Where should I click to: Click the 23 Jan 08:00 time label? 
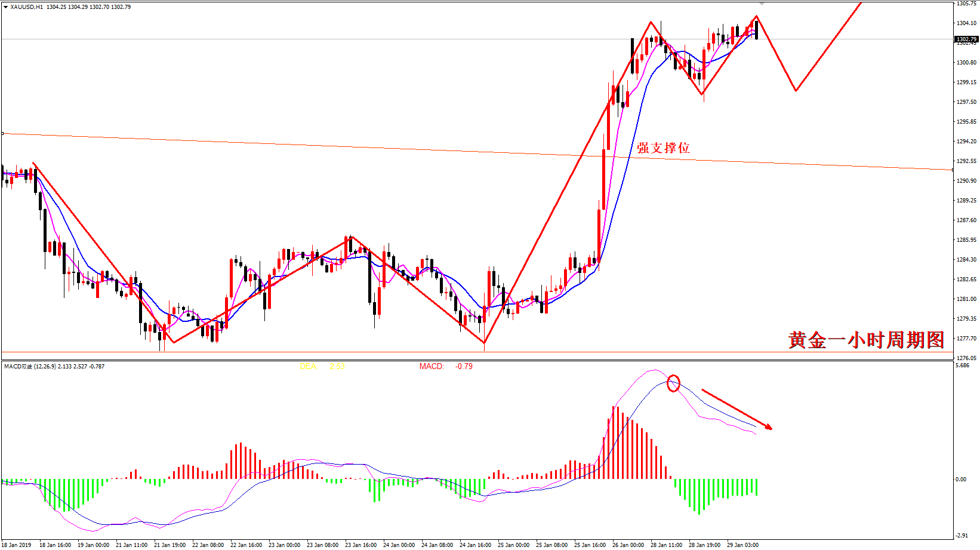coord(323,545)
